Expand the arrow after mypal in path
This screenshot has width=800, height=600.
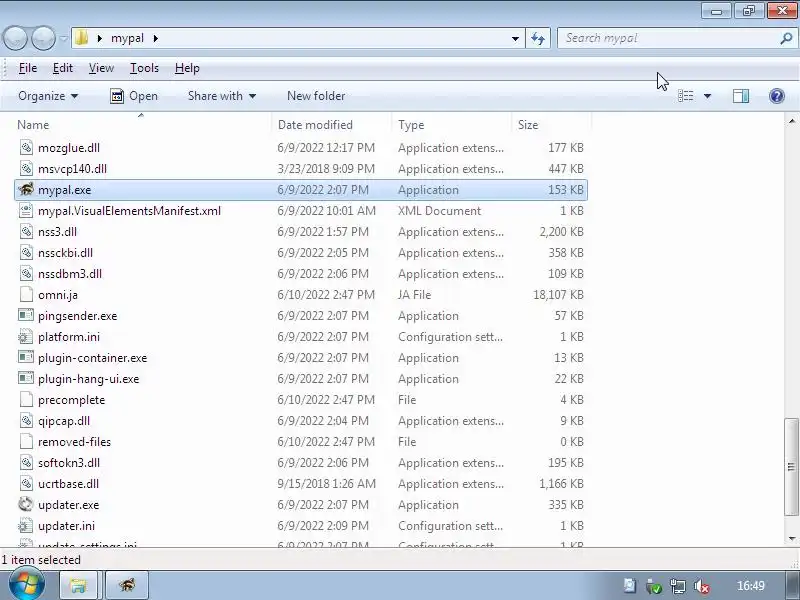(155, 38)
